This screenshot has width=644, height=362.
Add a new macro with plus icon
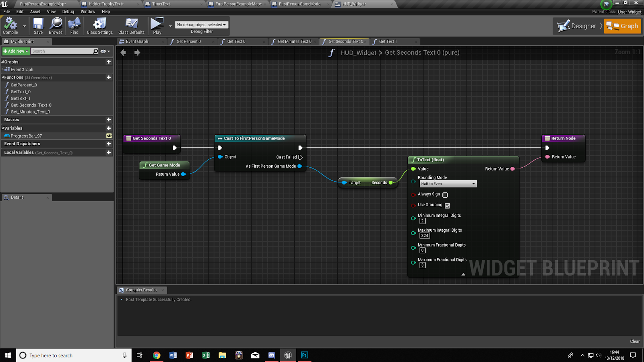(x=109, y=119)
